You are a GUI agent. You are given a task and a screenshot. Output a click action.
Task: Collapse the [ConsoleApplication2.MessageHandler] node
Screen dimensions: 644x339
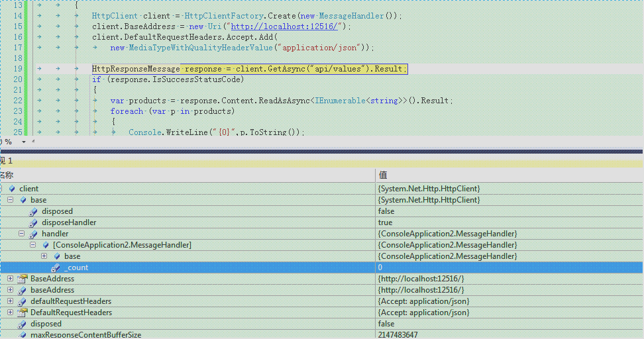[x=33, y=245]
